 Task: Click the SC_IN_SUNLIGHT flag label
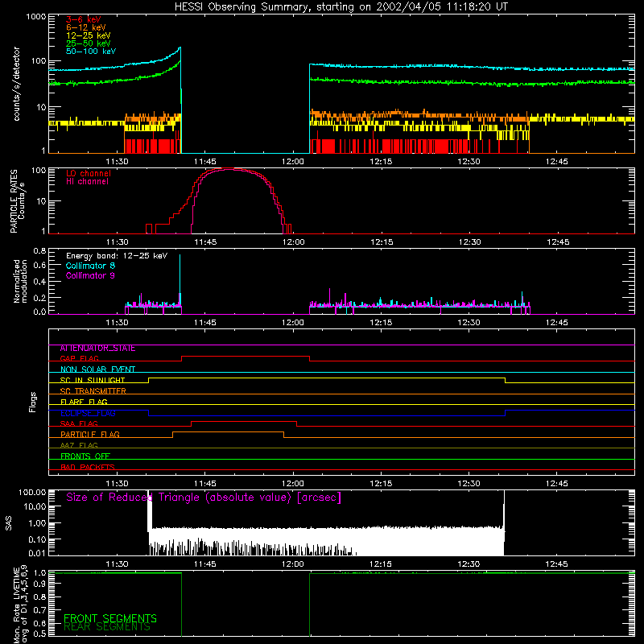coord(93,380)
